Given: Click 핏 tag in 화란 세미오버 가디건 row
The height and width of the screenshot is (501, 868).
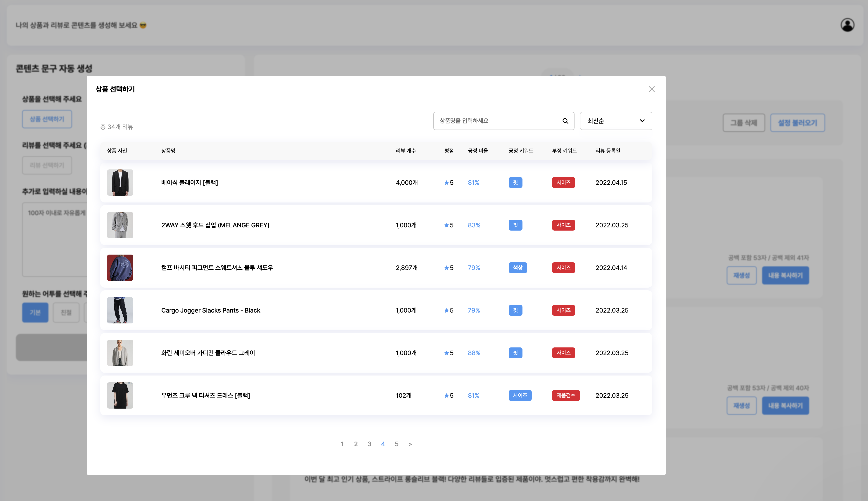Looking at the screenshot, I should pyautogui.click(x=515, y=353).
